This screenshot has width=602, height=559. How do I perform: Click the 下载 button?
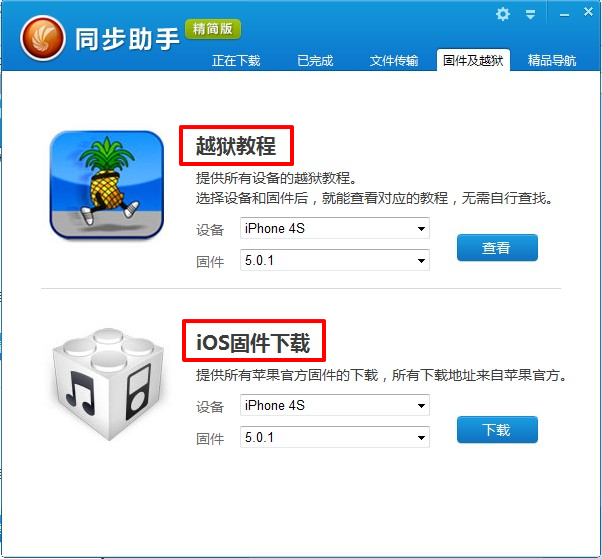coord(497,430)
